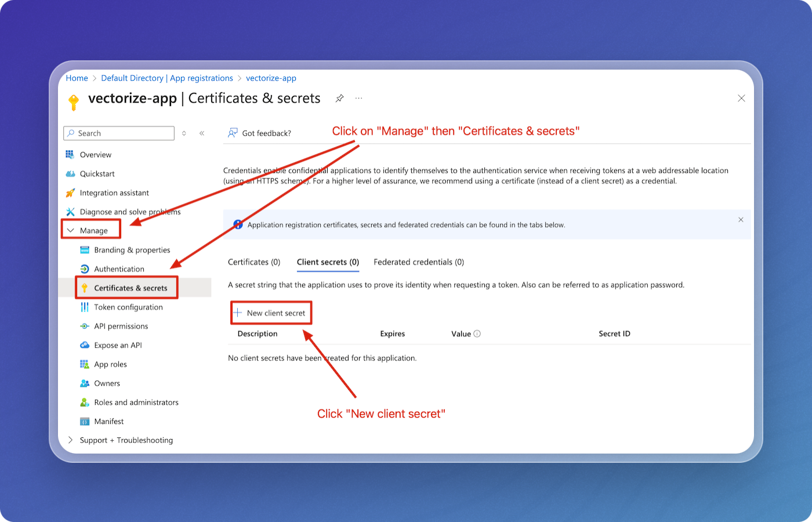Switch to Certificates (0) tab
The image size is (812, 522).
coord(254,262)
